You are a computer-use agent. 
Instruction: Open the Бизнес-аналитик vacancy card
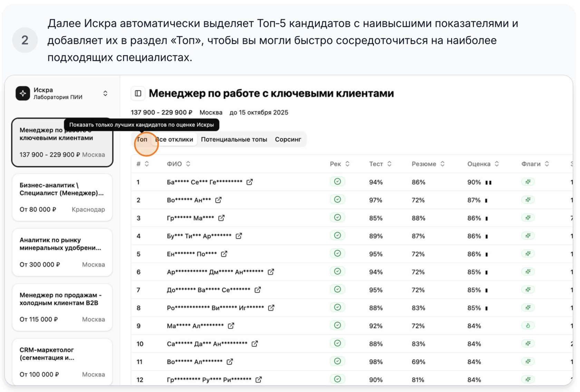click(x=62, y=197)
